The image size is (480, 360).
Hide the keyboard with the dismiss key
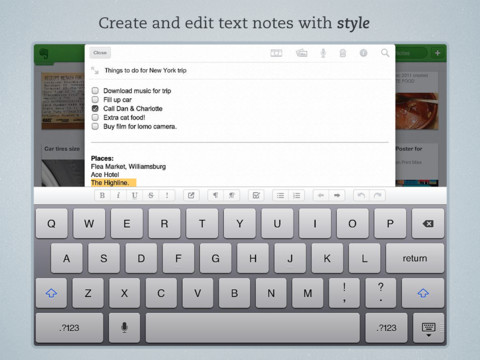(428, 328)
